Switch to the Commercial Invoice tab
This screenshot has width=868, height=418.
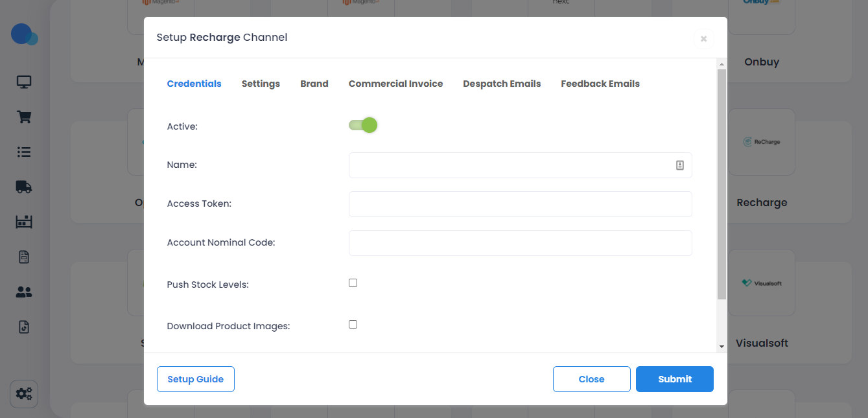395,84
